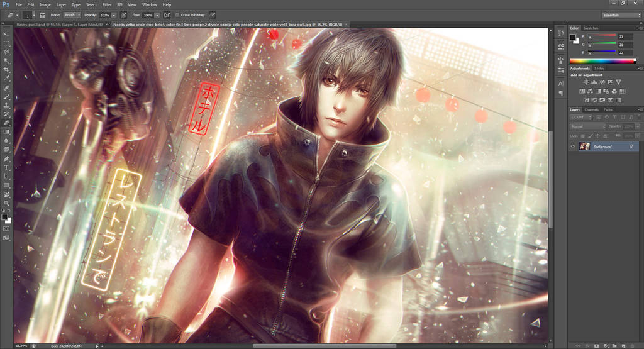Open the Filter menu
Image resolution: width=644 pixels, height=349 pixels.
[x=107, y=4]
